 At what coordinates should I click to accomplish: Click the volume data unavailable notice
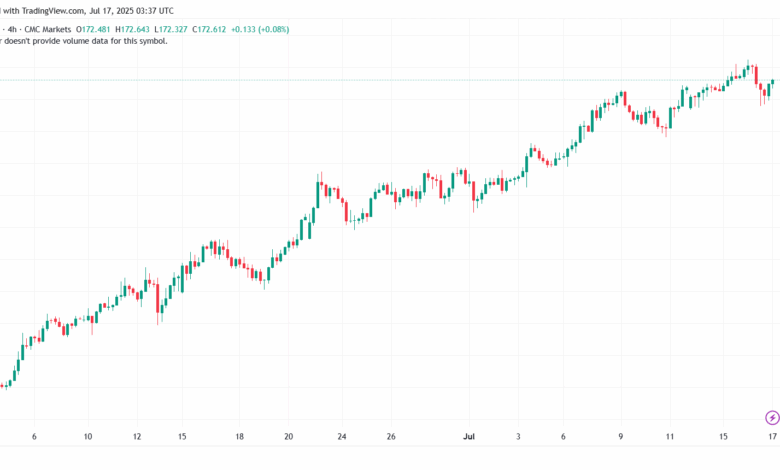pos(84,41)
